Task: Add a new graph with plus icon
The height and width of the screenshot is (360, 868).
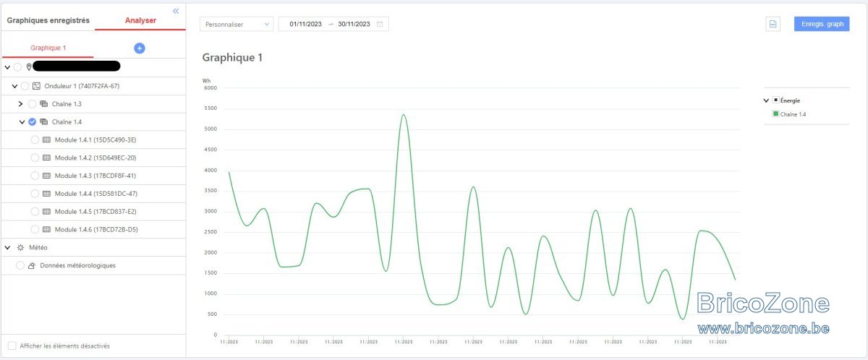Action: click(140, 48)
